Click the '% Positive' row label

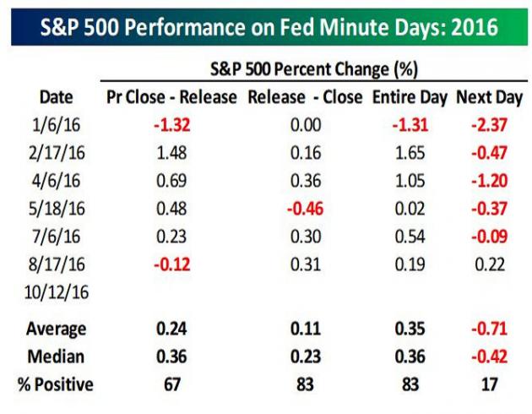point(56,384)
